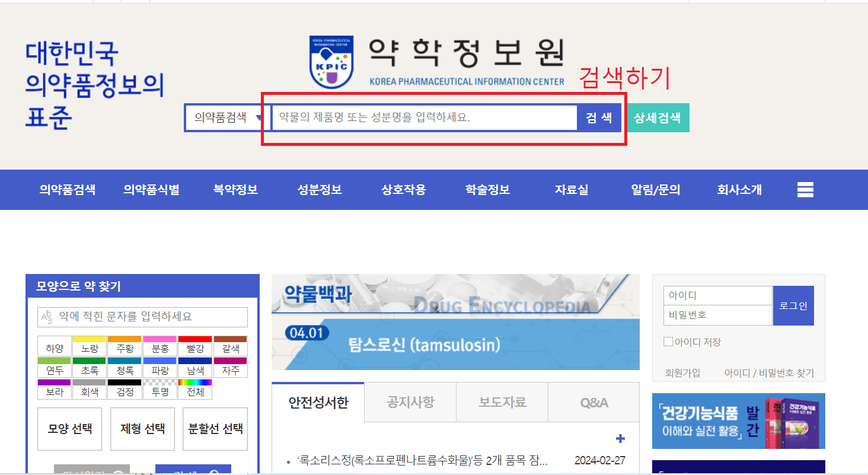Screen dimensions: 868x475
Task: Open 아이디 / 비밀번호 찾기 link
Action: (x=769, y=373)
